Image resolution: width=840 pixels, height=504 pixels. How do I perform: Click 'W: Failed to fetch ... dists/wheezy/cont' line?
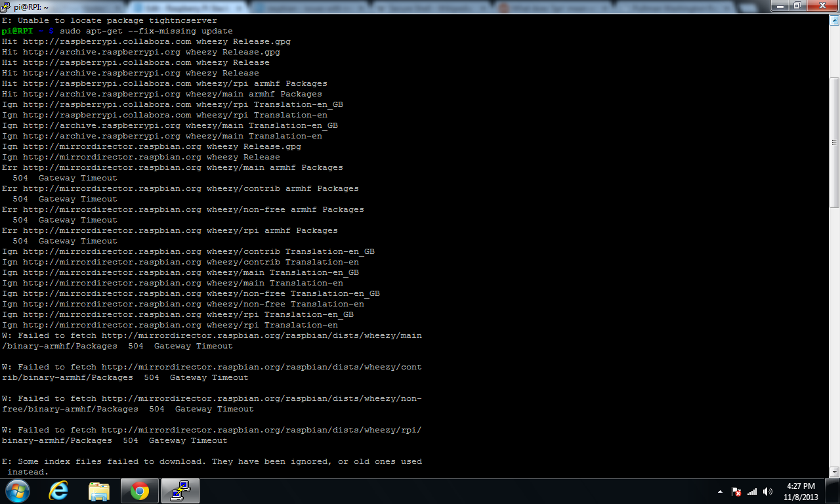pos(212,367)
